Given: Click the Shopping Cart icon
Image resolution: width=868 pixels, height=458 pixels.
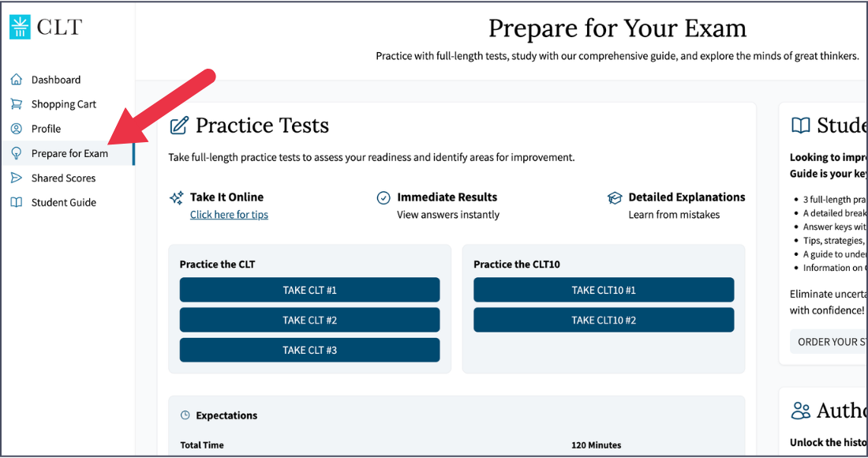Looking at the screenshot, I should 17,104.
